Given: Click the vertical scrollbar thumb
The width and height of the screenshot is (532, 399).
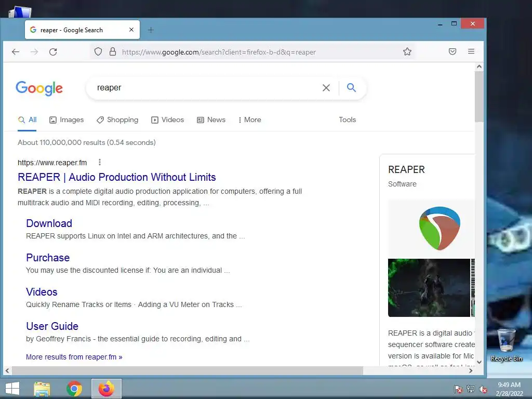Looking at the screenshot, I should 479,96.
